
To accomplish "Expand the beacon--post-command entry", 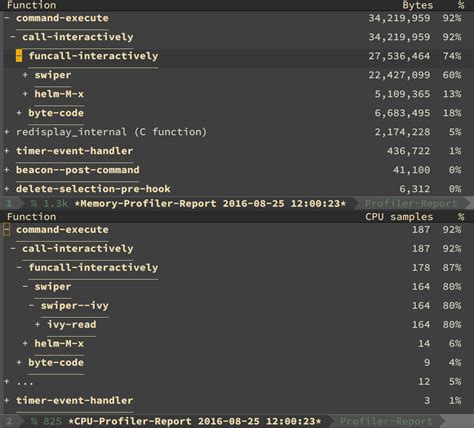I will (7, 170).
